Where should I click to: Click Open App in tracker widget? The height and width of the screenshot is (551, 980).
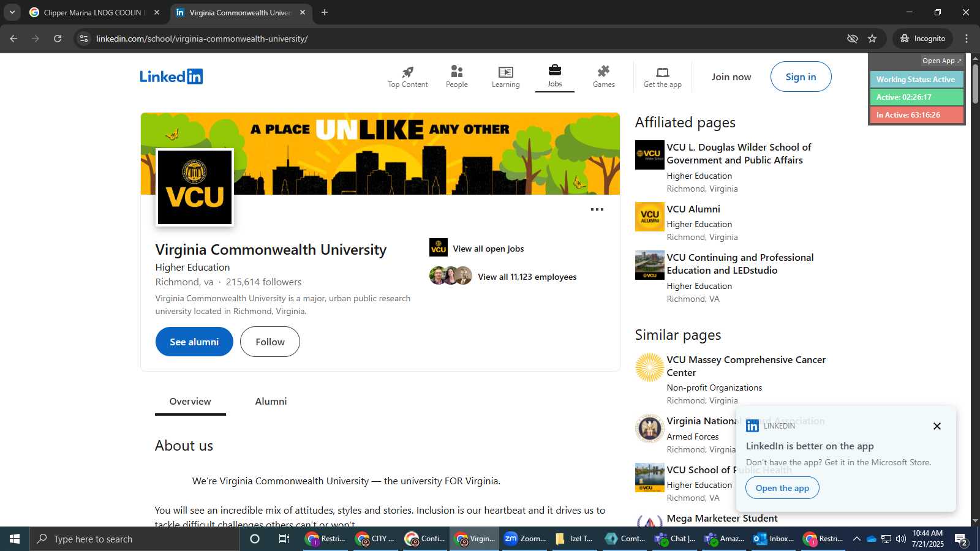pyautogui.click(x=941, y=61)
